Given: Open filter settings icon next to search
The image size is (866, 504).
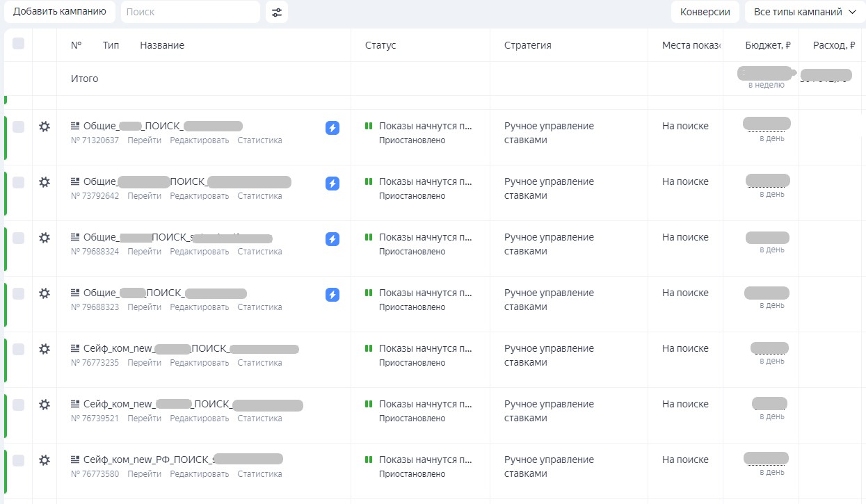Looking at the screenshot, I should [277, 12].
